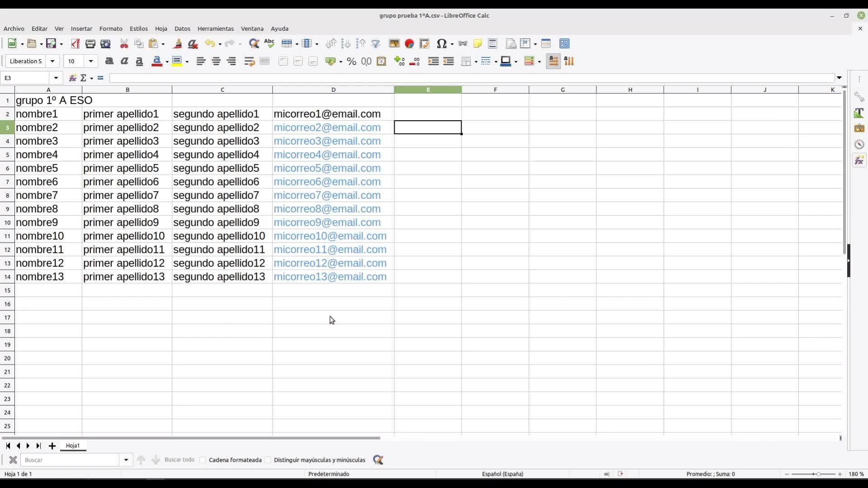868x488 pixels.
Task: Enable Cadena formateada checkbox
Action: click(x=203, y=460)
